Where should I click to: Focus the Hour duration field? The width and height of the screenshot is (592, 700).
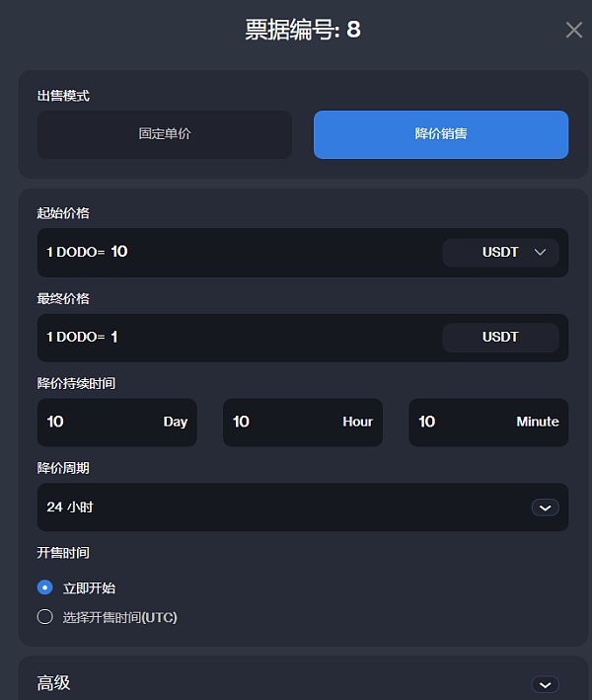[x=286, y=423]
